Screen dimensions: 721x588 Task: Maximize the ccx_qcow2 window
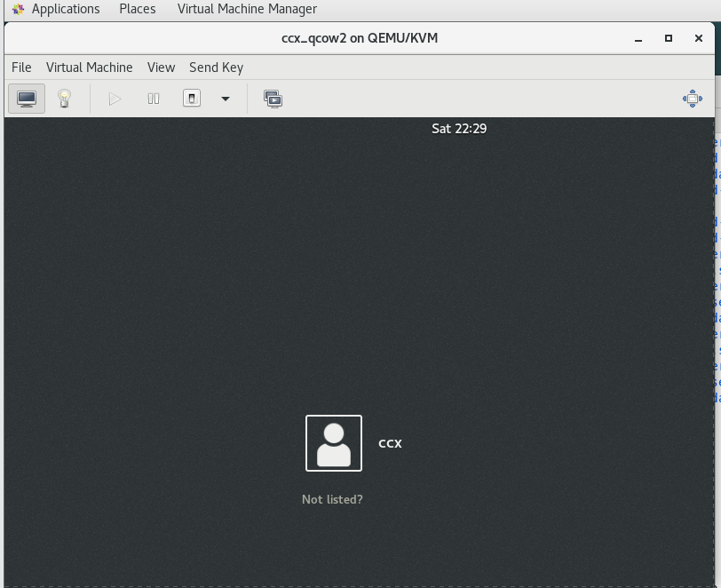tap(669, 38)
